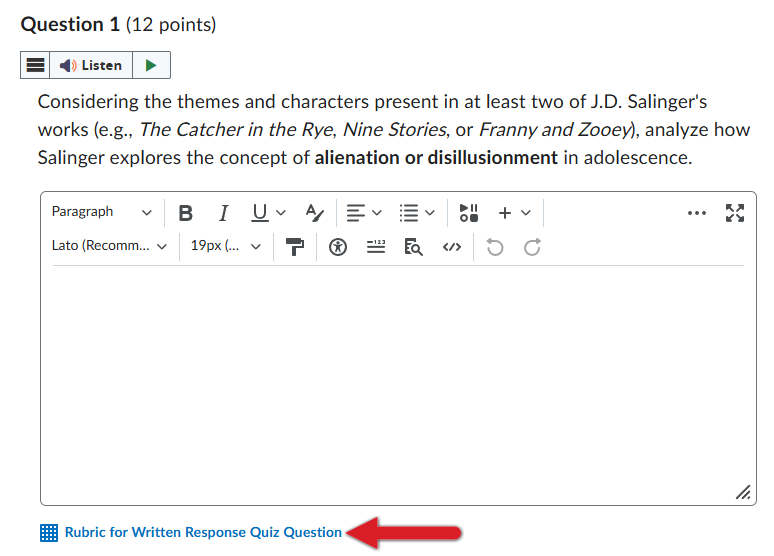Open the word count icon
The image size is (774, 556).
(375, 247)
